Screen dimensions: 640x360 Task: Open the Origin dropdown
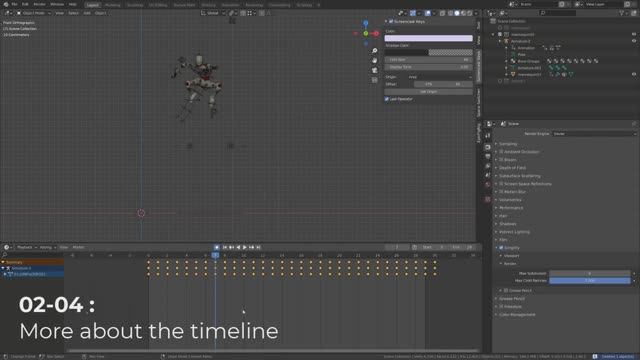point(440,77)
